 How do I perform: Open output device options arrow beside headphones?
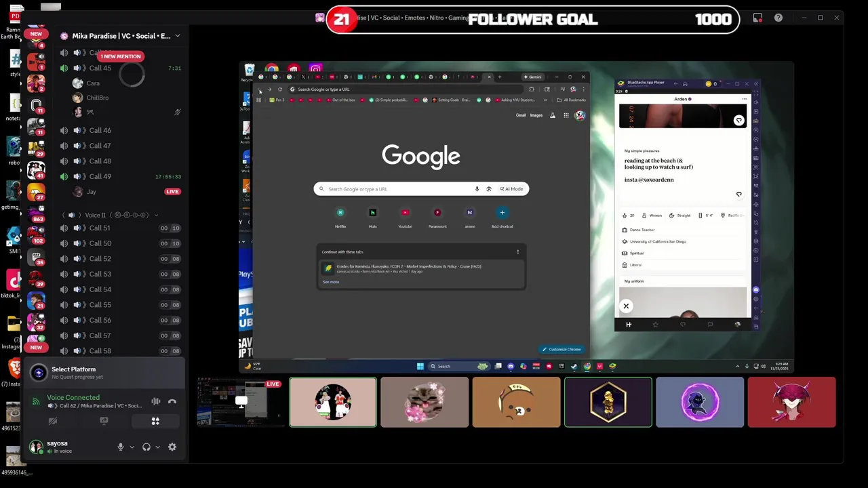coord(157,447)
